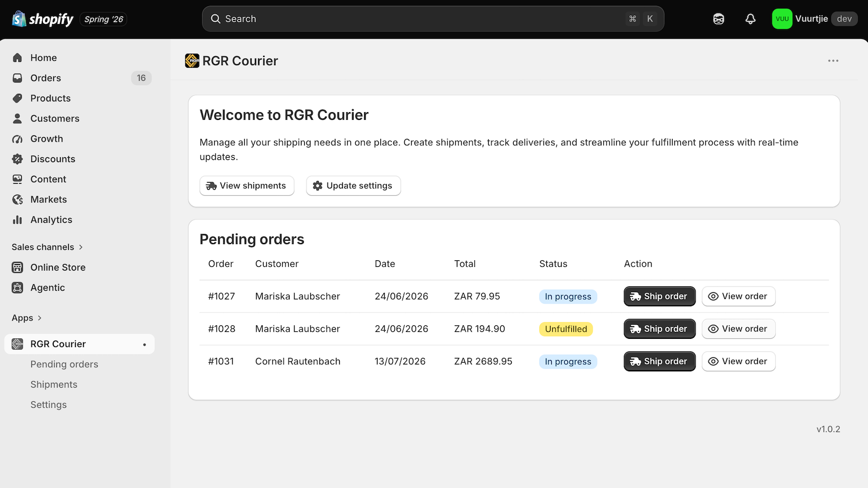Open the Discounts section

click(x=79, y=159)
